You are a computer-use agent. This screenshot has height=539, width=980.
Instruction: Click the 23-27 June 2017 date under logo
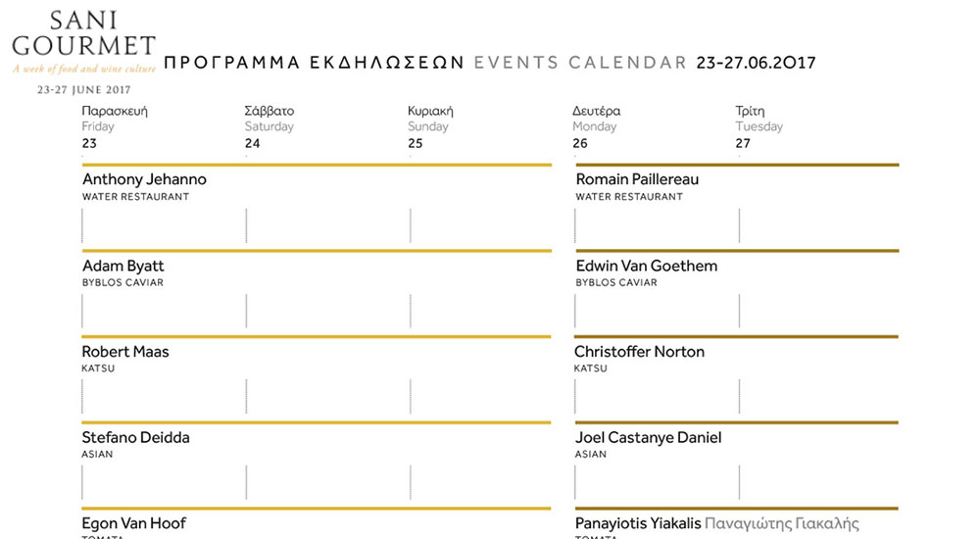83,90
